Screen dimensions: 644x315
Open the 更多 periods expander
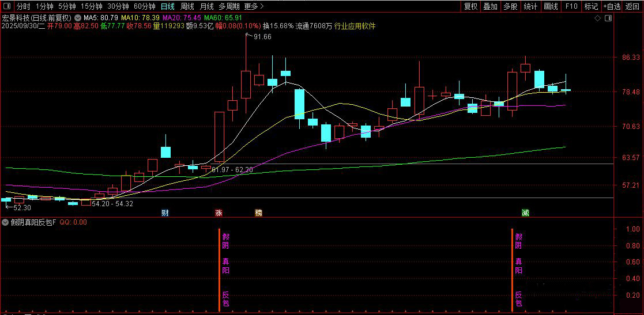tap(253, 6)
